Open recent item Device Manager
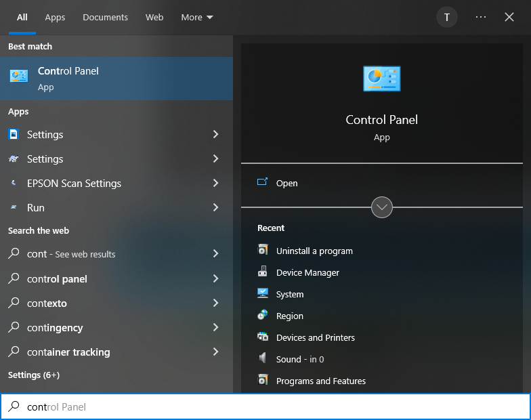The image size is (531, 420). click(x=307, y=272)
